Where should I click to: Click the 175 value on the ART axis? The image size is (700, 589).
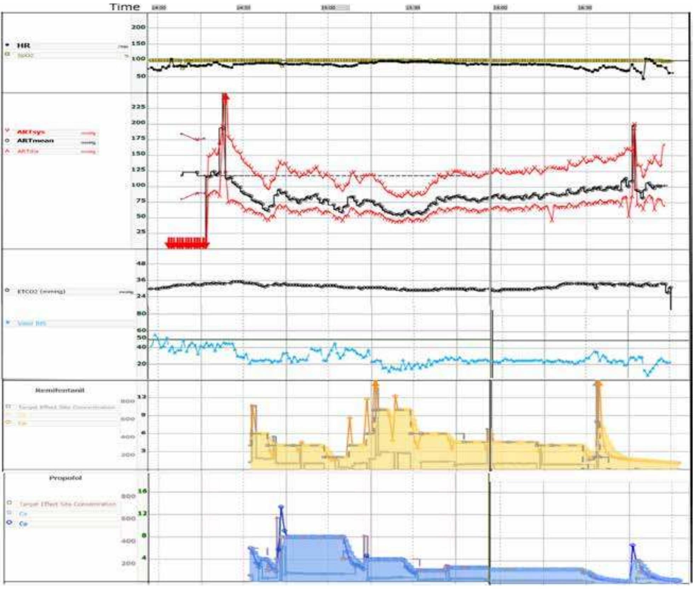138,138
